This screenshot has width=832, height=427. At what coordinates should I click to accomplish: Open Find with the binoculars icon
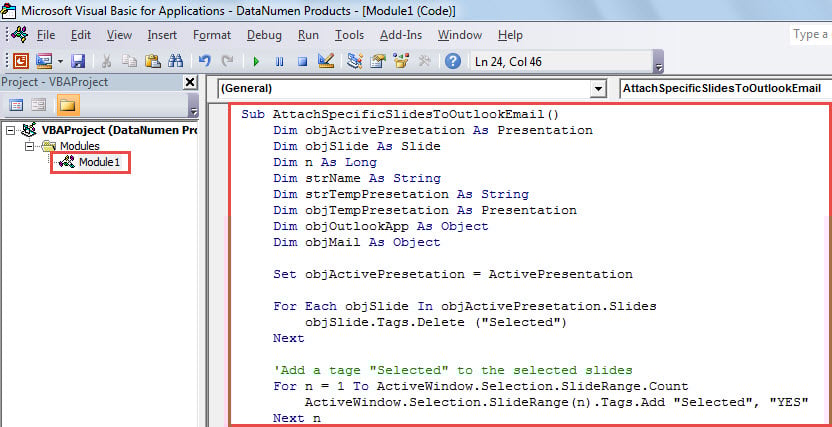click(x=175, y=61)
